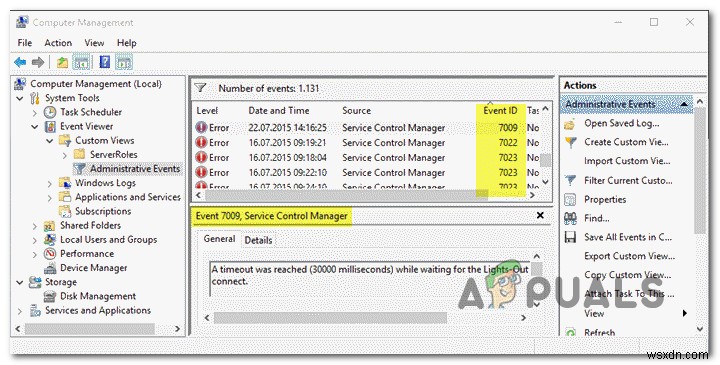Image resolution: width=720 pixels, height=365 pixels.
Task: Click Open Saved Log action
Action: (621, 123)
